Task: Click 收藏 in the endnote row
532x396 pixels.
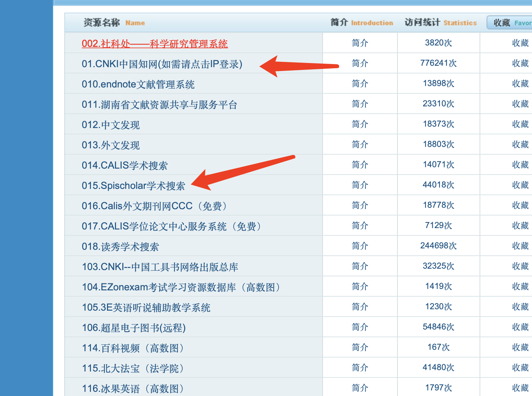Action: pos(520,84)
